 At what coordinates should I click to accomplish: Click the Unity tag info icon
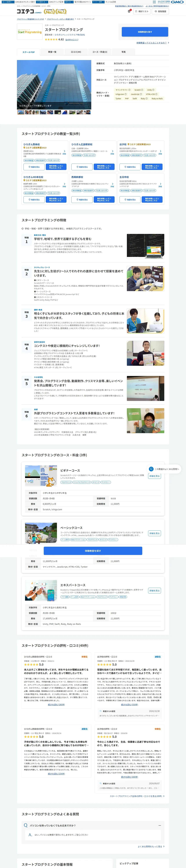pyautogui.click(x=153, y=90)
